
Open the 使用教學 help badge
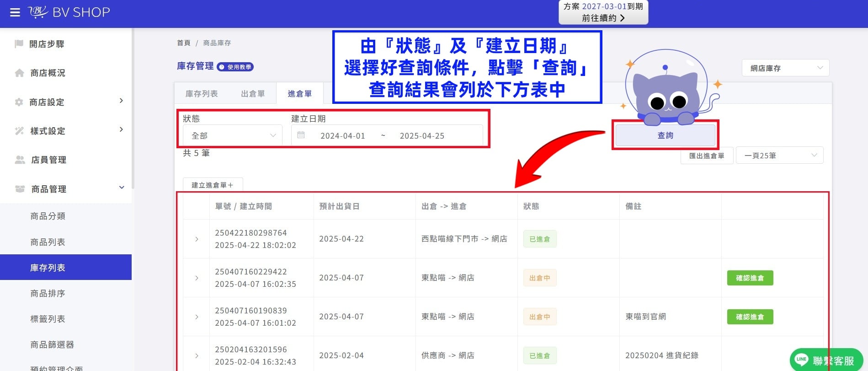[x=235, y=67]
